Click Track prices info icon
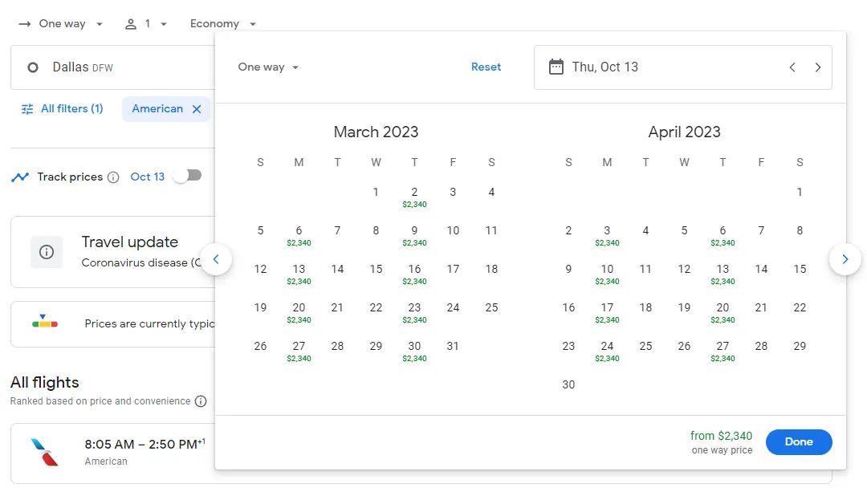This screenshot has width=867, height=504. pos(113,177)
